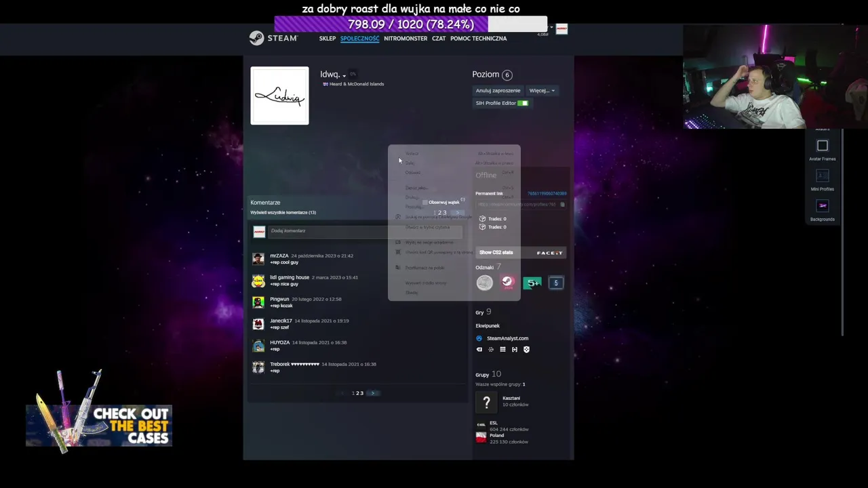Click the shield icon under SteamAnalyst.com

click(526, 350)
